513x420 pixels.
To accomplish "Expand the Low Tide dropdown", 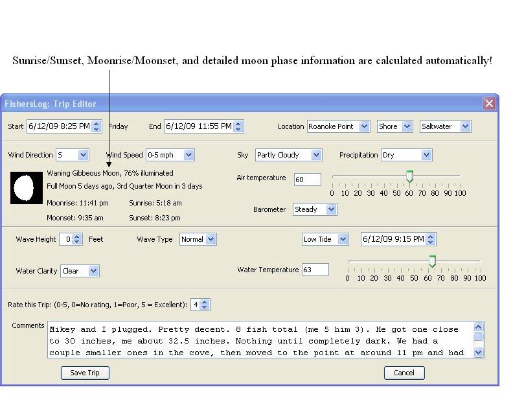I will tap(325, 239).
